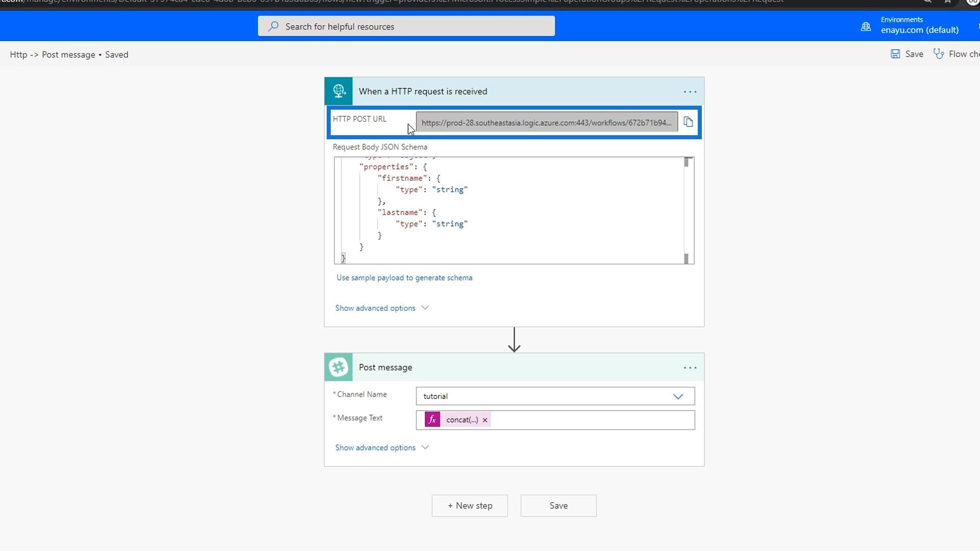Click the Slack Post message icon
The width and height of the screenshot is (980, 551).
(x=338, y=367)
